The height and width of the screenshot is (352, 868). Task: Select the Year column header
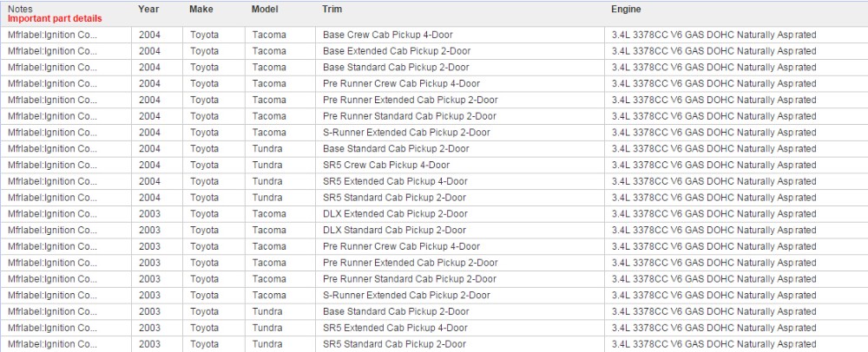(148, 9)
